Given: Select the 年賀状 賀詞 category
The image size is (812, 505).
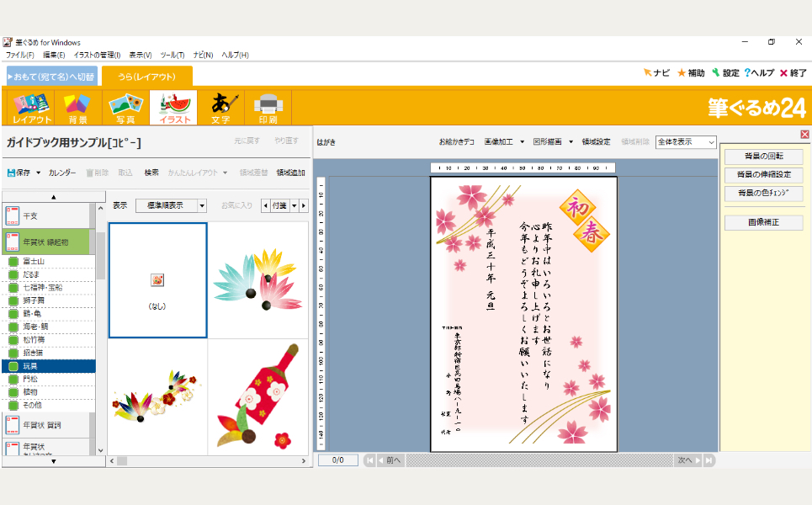Looking at the screenshot, I should (x=46, y=425).
